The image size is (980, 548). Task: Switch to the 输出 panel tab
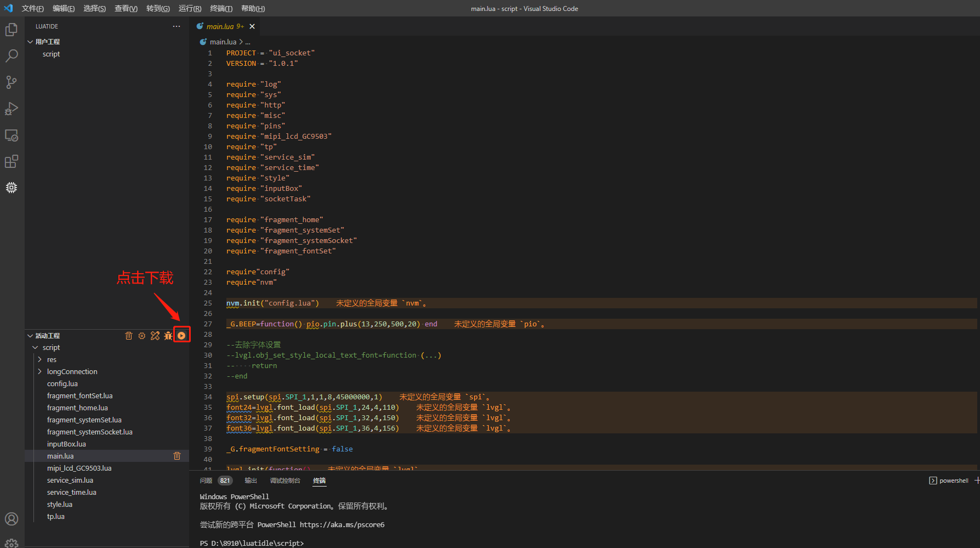[x=251, y=481]
